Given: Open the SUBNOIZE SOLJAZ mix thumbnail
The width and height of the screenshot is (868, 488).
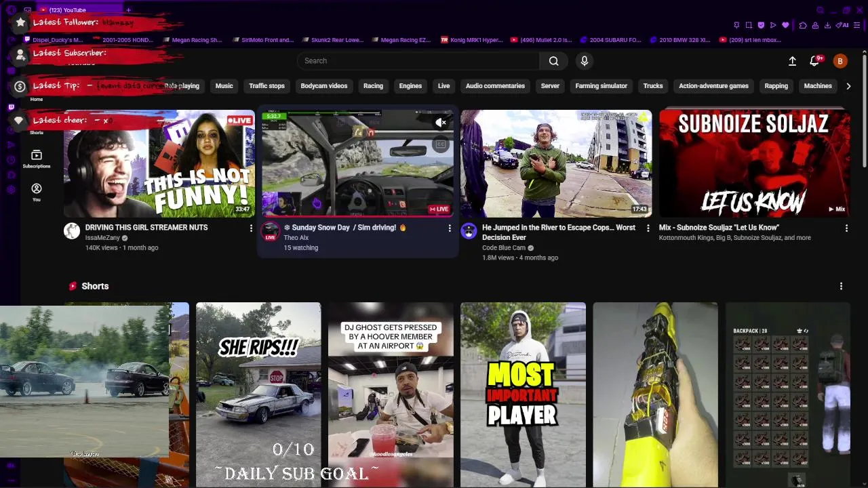Looking at the screenshot, I should pos(755,163).
